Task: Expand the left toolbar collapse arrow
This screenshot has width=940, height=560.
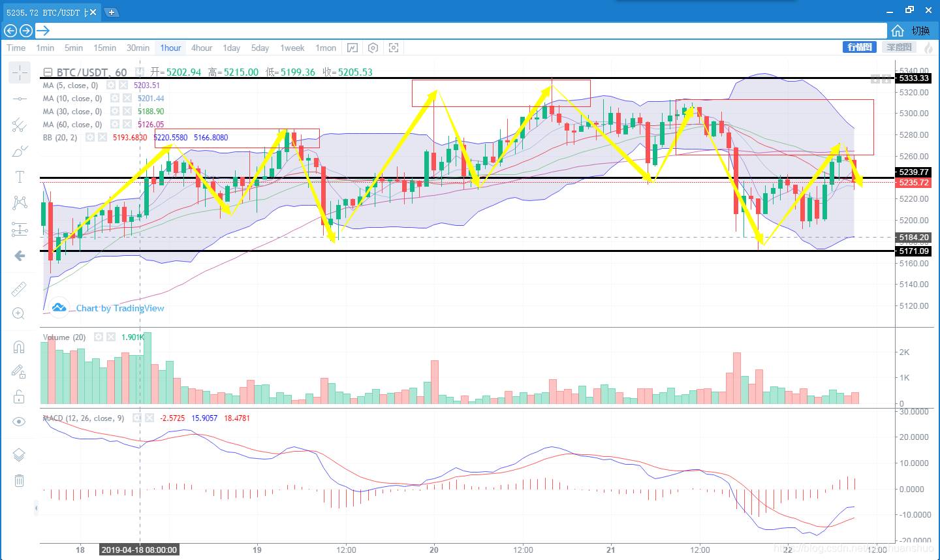Action: tap(37, 508)
